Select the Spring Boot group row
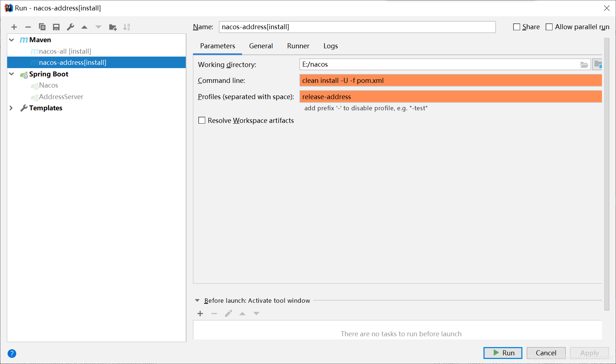 coord(96,74)
